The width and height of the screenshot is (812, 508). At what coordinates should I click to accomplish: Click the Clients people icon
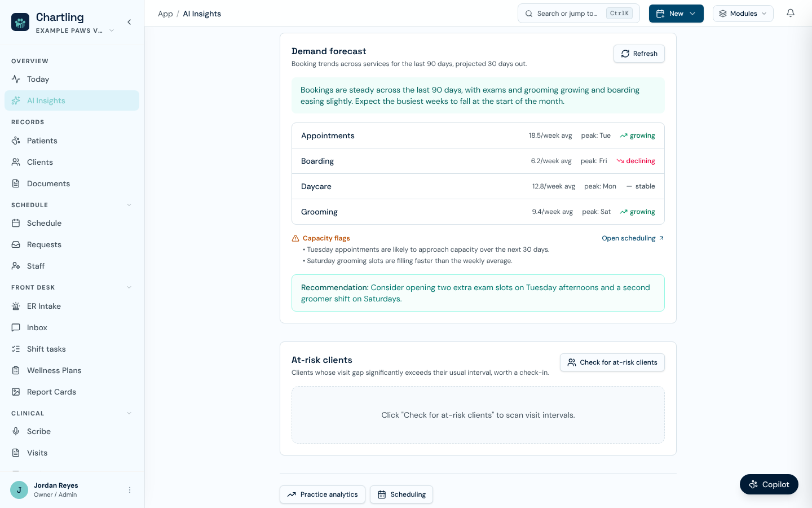coord(16,162)
